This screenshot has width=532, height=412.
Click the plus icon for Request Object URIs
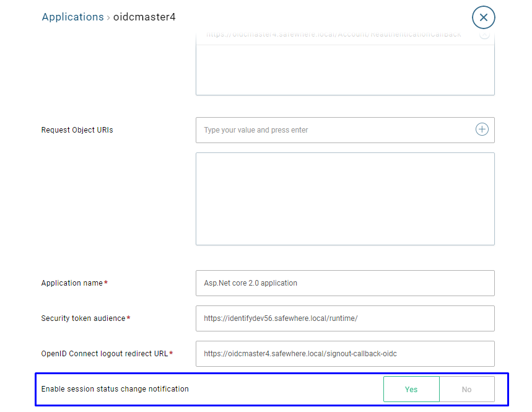point(482,129)
